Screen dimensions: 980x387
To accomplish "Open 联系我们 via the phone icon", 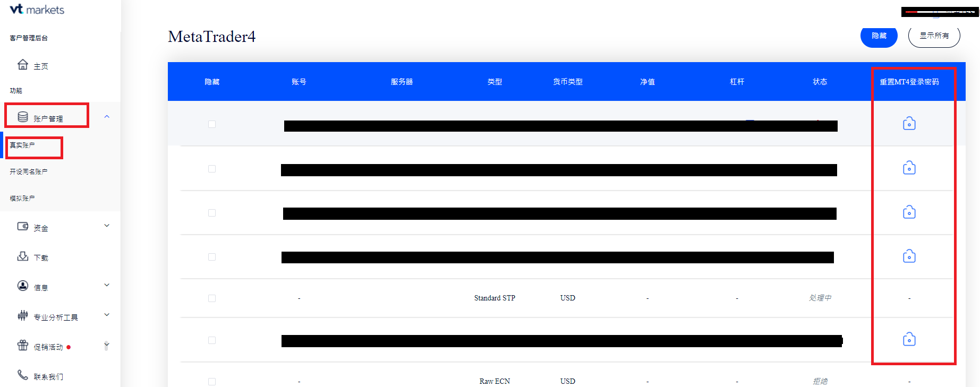I will click(x=23, y=375).
